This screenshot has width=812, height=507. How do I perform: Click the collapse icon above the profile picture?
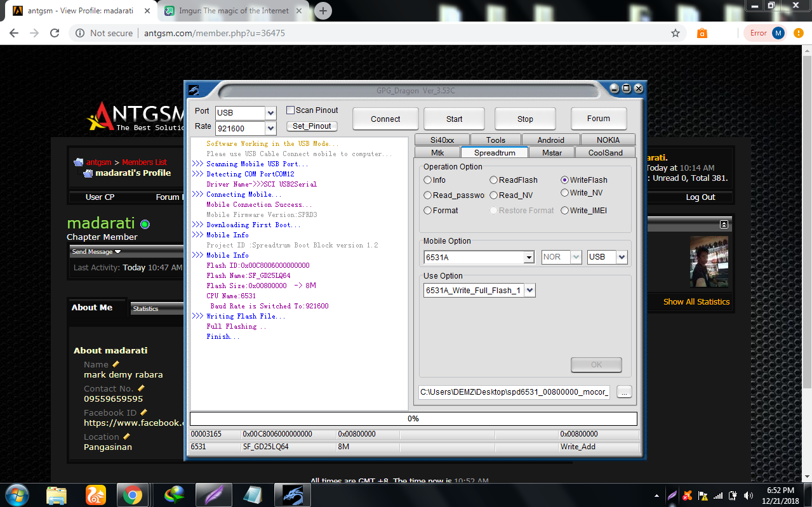pos(724,225)
